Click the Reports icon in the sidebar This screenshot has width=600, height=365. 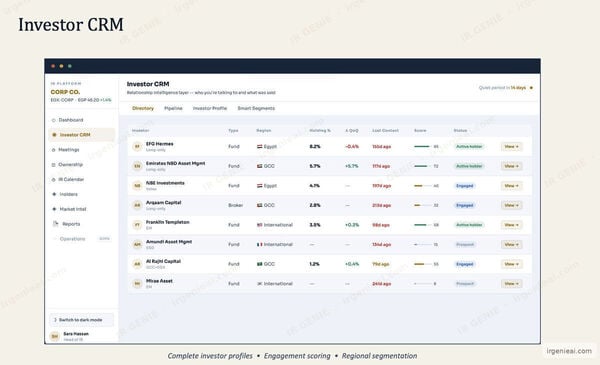(x=55, y=224)
